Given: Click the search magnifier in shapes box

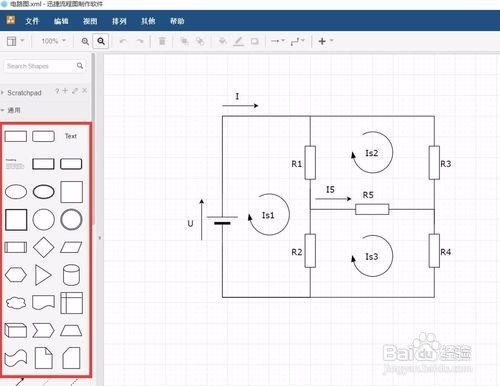Looking at the screenshot, I should coord(80,66).
